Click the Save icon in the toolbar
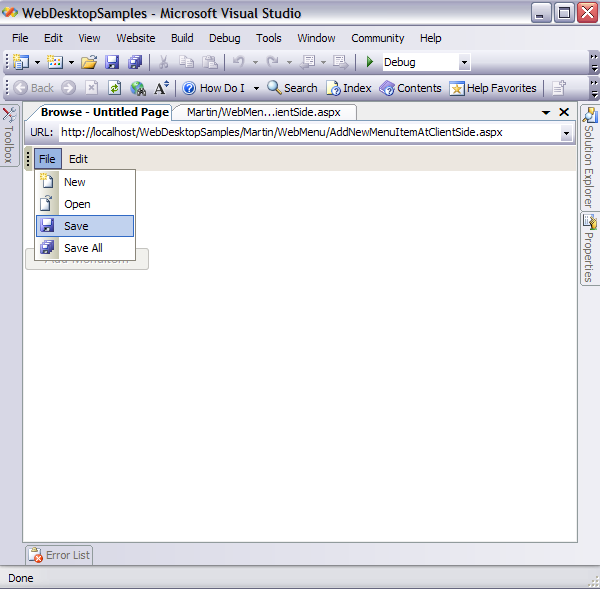The image size is (600, 589). [x=113, y=62]
